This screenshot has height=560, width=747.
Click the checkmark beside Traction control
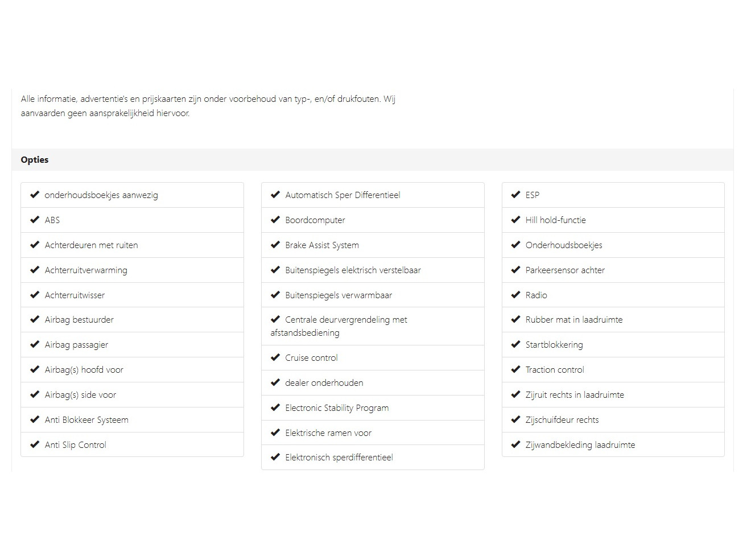coord(515,369)
